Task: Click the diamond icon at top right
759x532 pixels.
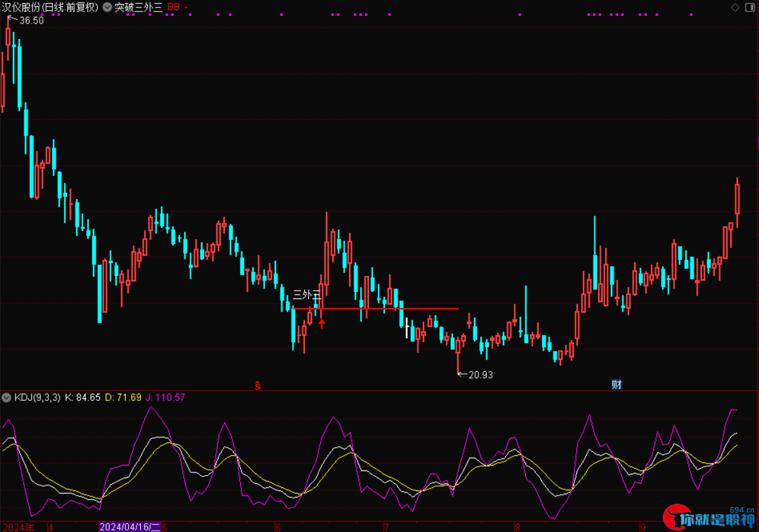Action: click(x=735, y=7)
